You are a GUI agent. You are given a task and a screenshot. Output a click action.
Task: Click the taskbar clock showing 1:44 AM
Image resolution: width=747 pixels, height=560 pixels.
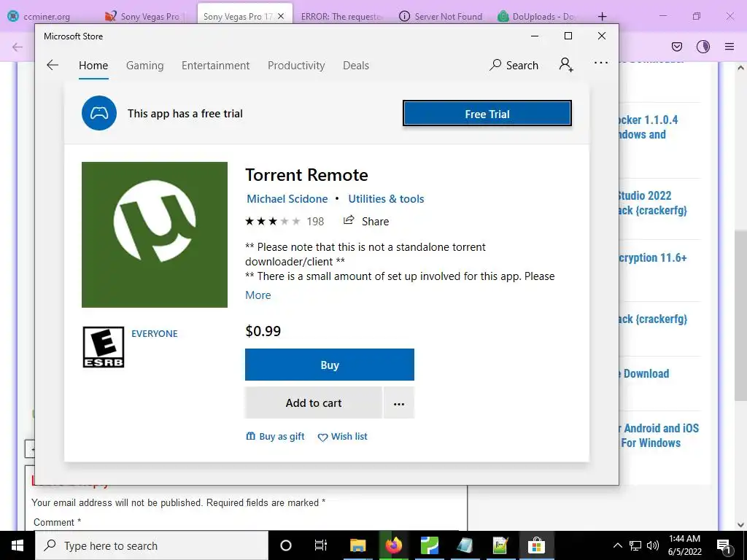pyautogui.click(x=684, y=545)
